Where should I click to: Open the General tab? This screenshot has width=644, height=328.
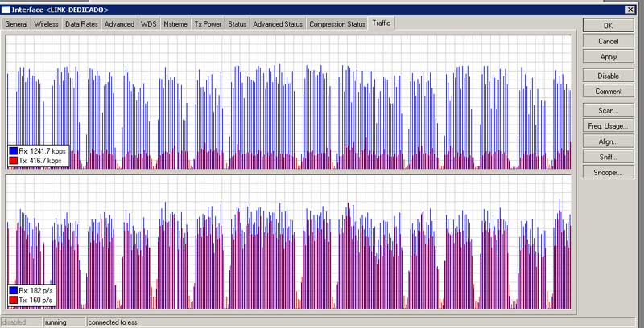coord(16,24)
